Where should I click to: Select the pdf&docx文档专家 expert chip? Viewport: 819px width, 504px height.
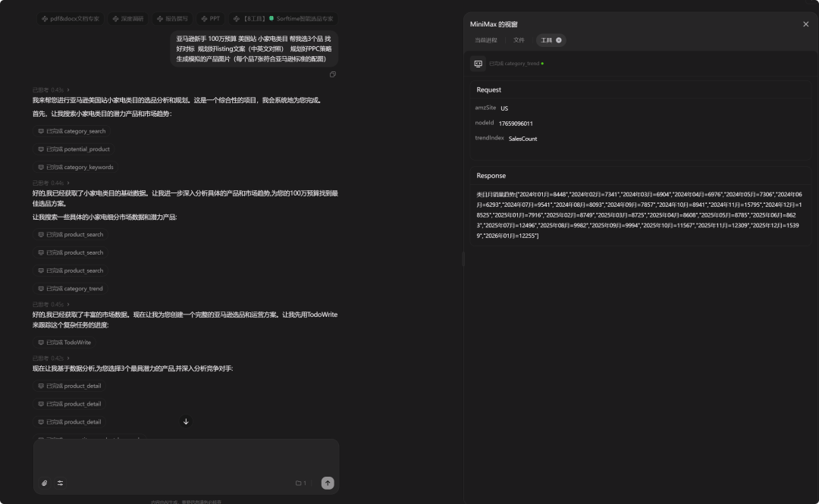pos(71,18)
